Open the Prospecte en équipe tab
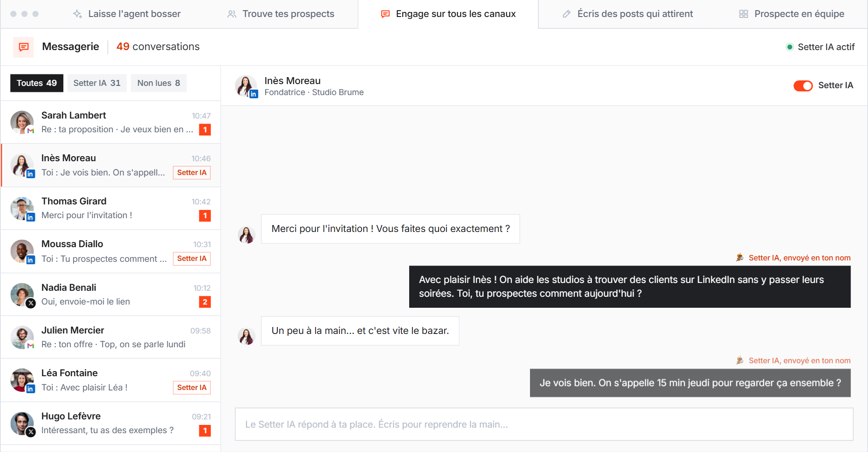This screenshot has width=868, height=452. pos(792,14)
